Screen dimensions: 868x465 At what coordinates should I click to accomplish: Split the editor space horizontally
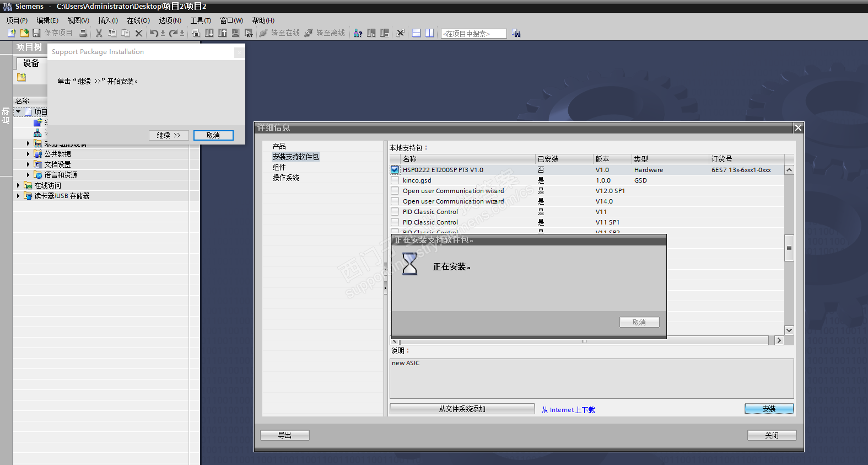417,33
